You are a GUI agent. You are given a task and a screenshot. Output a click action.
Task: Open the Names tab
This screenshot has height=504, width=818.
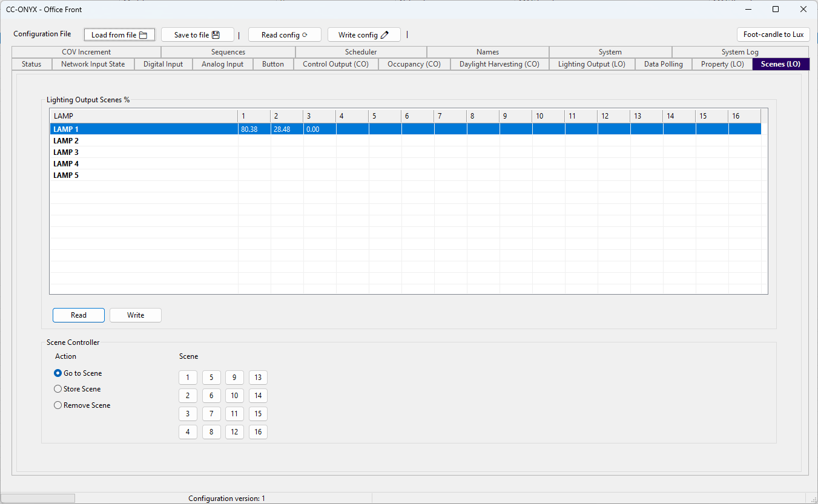click(488, 52)
